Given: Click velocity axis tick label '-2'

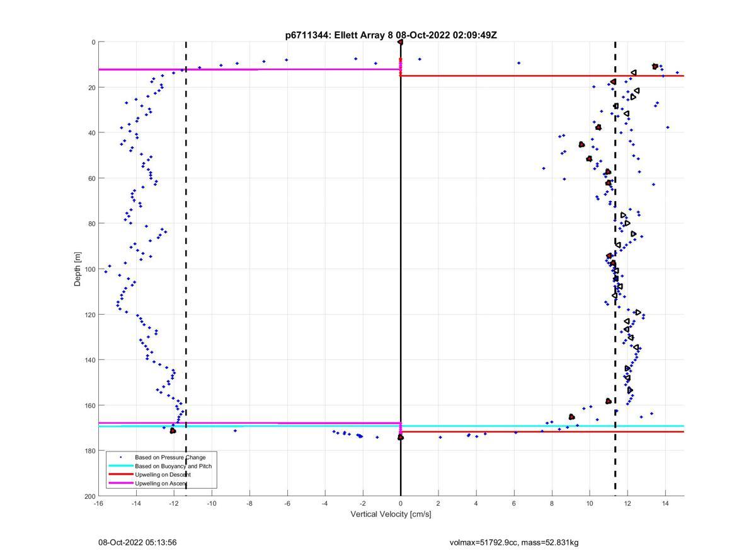Looking at the screenshot, I should point(363,504).
